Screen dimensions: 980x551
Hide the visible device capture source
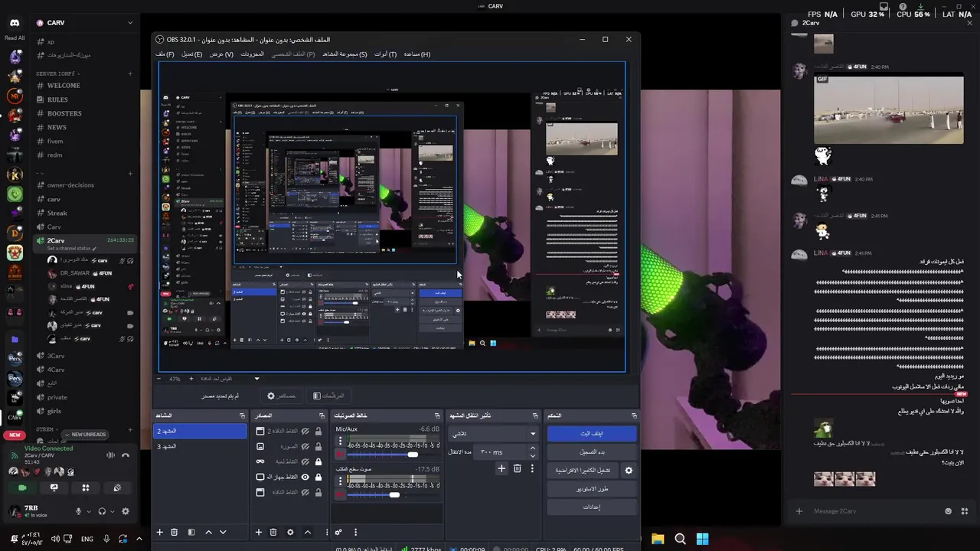click(305, 477)
